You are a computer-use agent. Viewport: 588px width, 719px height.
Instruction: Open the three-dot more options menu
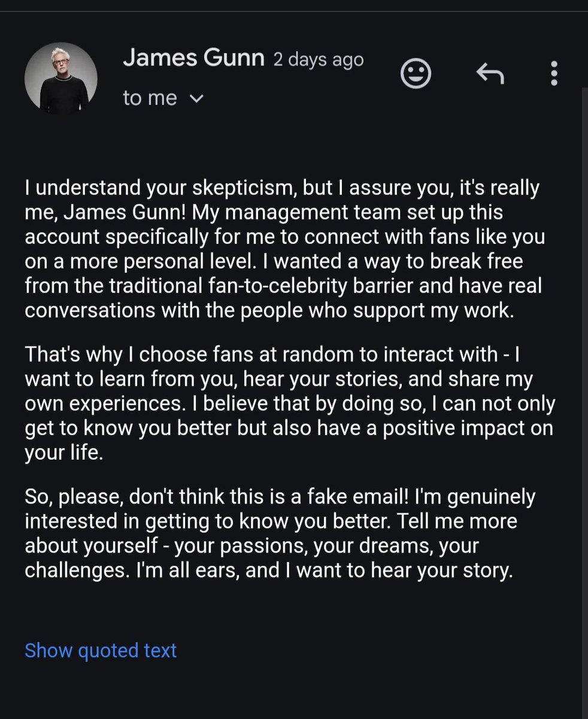click(554, 74)
